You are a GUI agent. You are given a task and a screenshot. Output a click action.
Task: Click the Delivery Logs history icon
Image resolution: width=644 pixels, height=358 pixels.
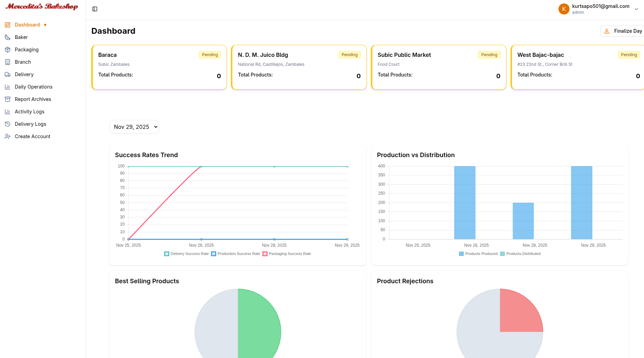[x=8, y=124]
